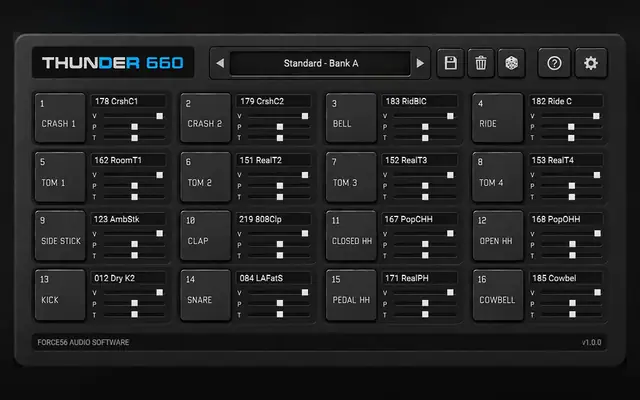Open sample selector 183 RidBlC
The image size is (640, 400).
[x=419, y=101]
